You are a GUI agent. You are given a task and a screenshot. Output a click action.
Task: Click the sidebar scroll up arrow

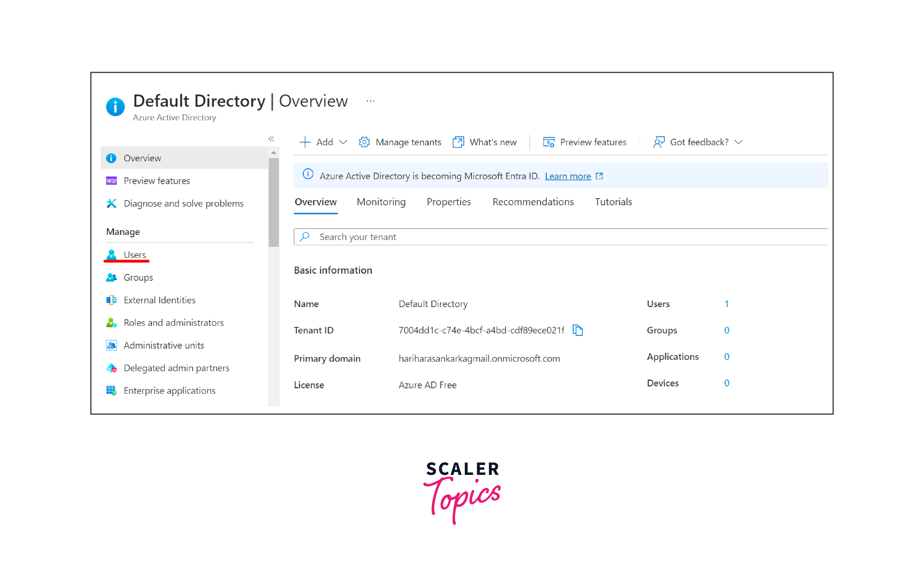[274, 153]
